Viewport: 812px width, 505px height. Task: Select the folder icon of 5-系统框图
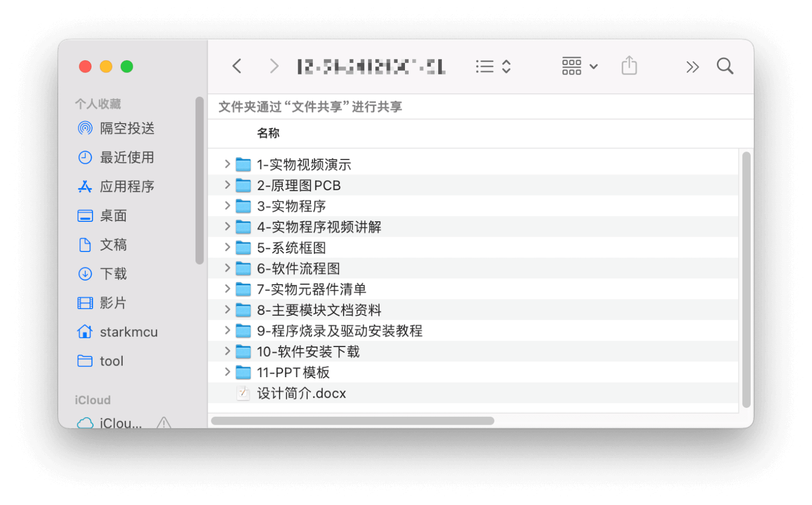click(243, 248)
